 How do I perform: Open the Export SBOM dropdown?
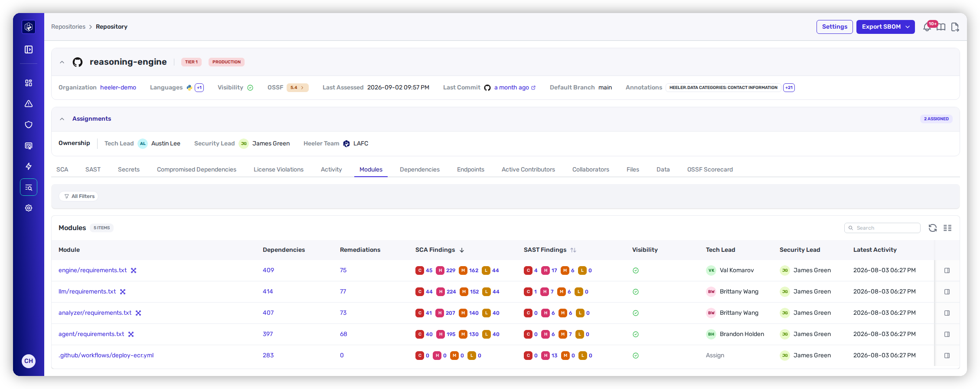(885, 27)
